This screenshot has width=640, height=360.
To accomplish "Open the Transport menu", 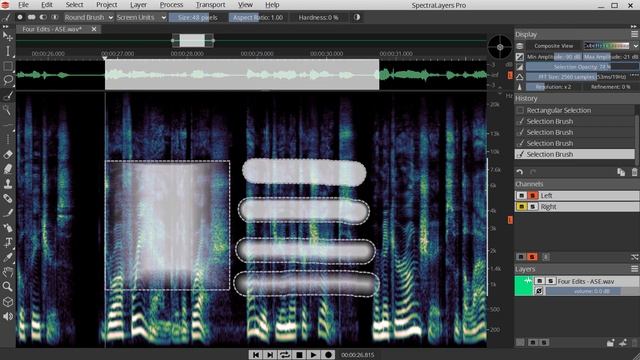I will (x=210, y=5).
